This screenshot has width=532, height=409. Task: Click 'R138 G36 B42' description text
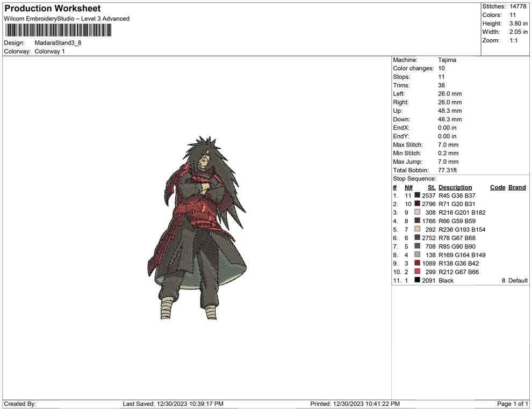tap(459, 264)
